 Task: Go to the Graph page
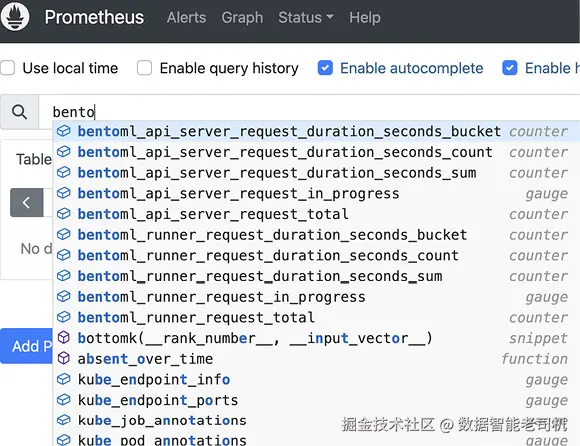pyautogui.click(x=242, y=17)
